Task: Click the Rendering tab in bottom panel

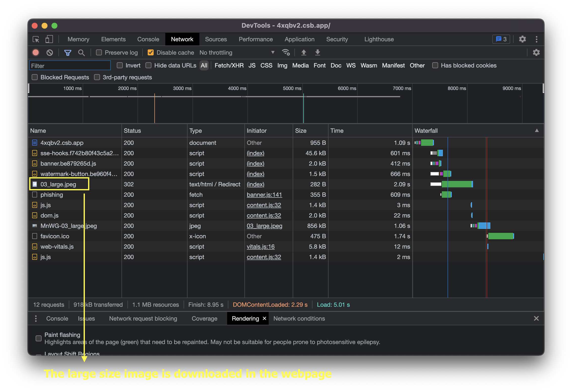Action: [x=244, y=318]
